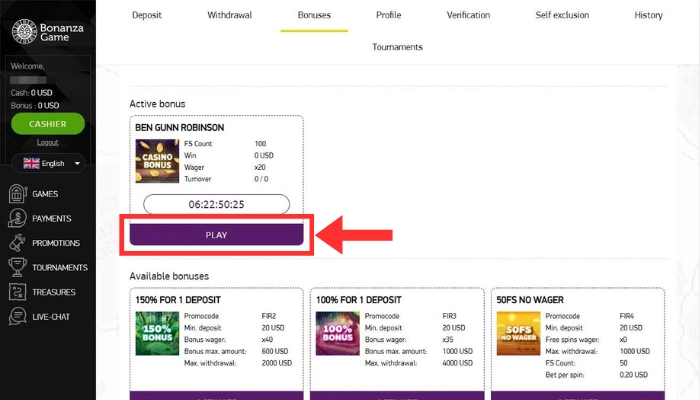Viewport: 700px width, 400px height.
Task: Click the Wager value x20
Action: (260, 167)
